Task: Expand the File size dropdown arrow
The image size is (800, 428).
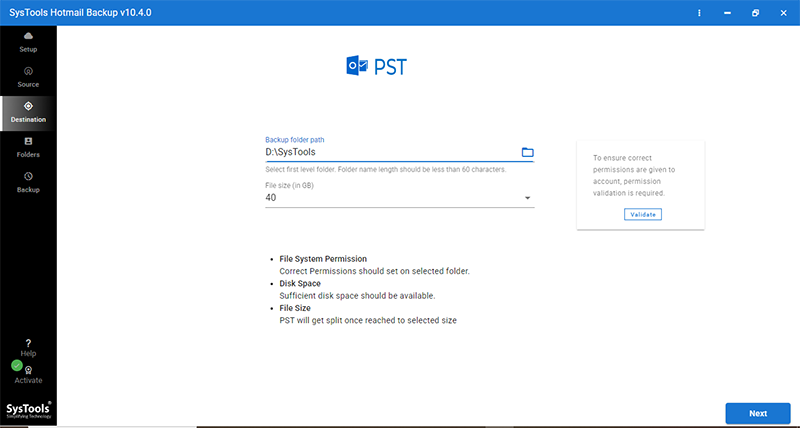Action: point(528,198)
